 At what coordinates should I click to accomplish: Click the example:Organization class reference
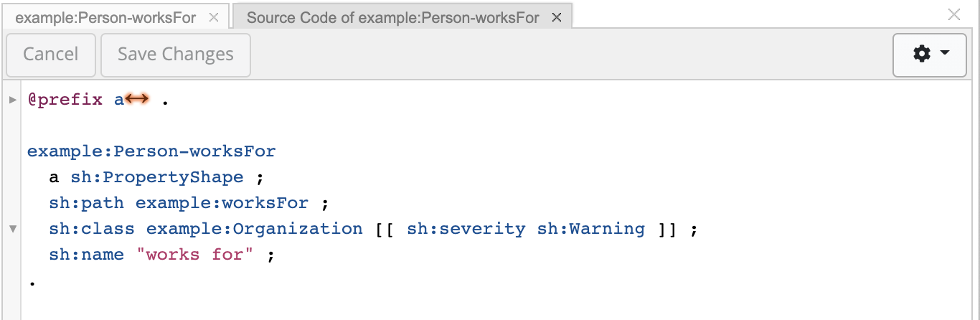coord(254,229)
